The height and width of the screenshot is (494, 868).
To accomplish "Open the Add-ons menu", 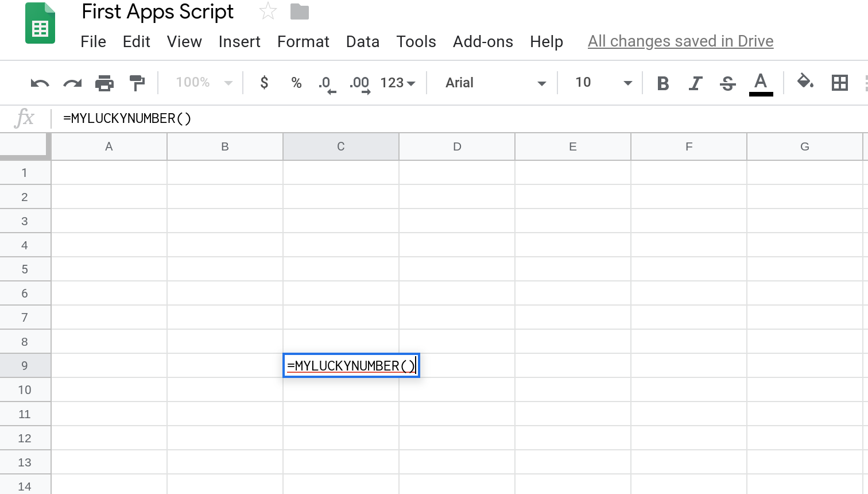I will click(x=483, y=41).
